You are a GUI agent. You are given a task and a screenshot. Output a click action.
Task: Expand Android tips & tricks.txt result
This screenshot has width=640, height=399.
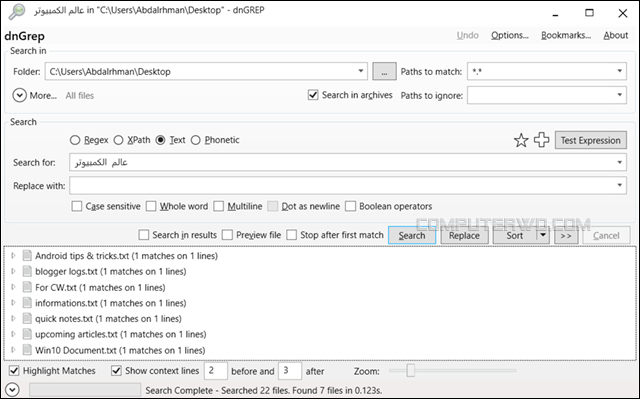[13, 255]
